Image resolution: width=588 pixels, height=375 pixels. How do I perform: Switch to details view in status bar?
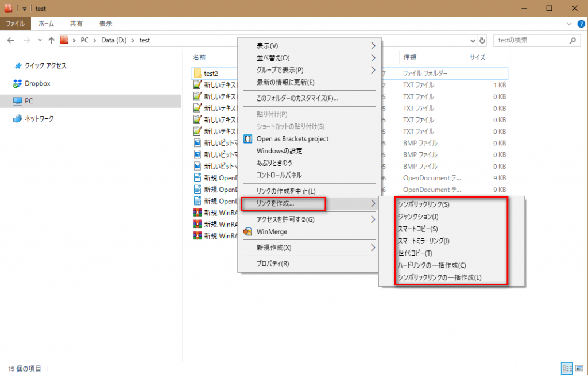point(566,368)
